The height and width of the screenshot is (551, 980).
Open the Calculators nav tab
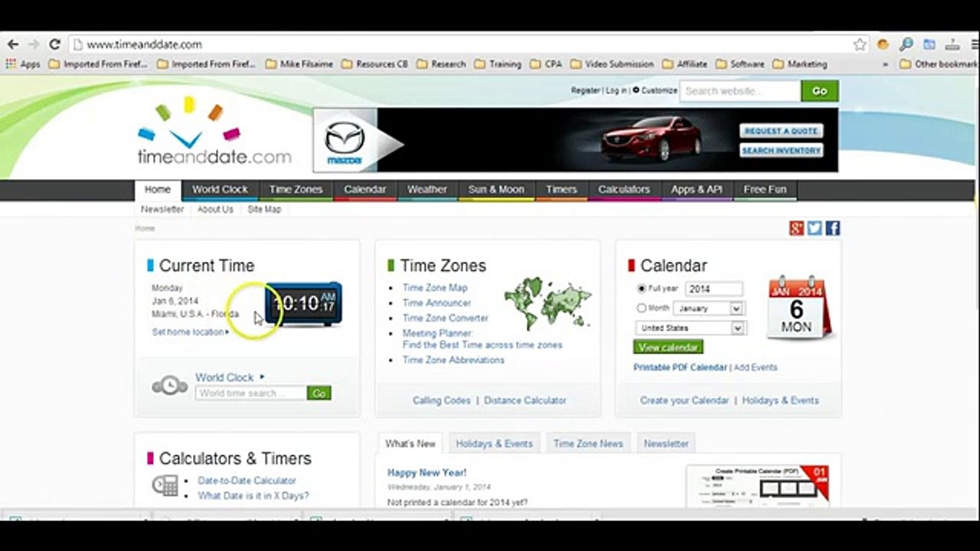click(624, 190)
